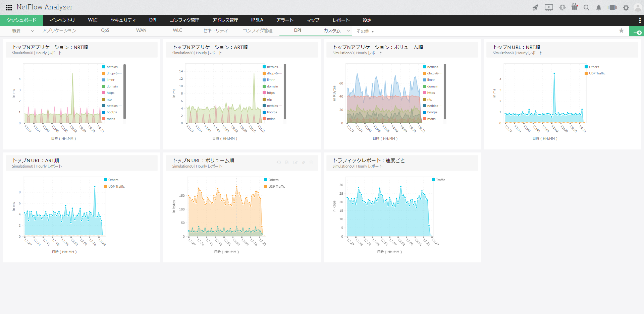Open the alarm bell notifications
The height and width of the screenshot is (314, 644).
(x=598, y=7)
